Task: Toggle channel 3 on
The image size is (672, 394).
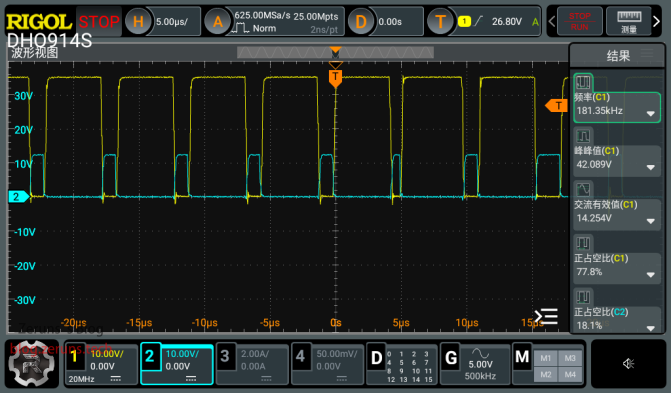Action: [x=252, y=364]
